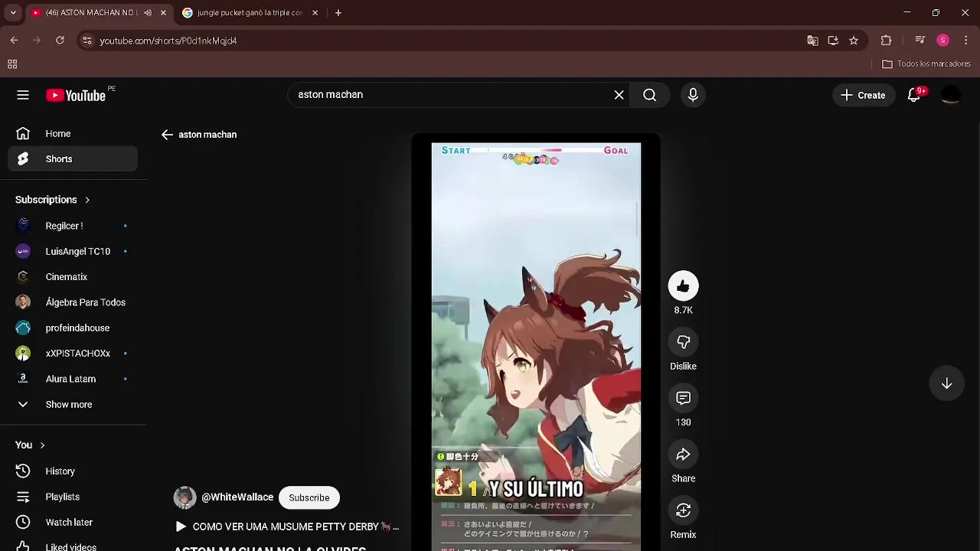
Task: Open the Chrome profile avatar
Action: [x=942, y=41]
